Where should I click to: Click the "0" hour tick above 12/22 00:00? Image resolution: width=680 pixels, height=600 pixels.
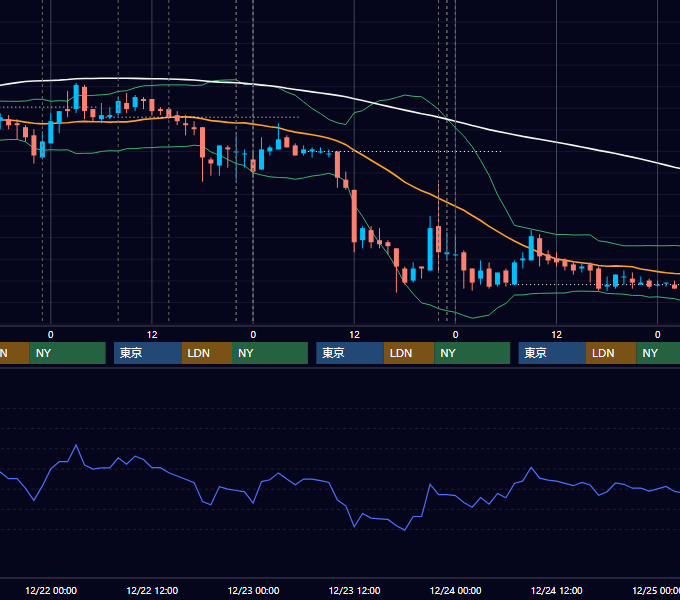pyautogui.click(x=51, y=335)
